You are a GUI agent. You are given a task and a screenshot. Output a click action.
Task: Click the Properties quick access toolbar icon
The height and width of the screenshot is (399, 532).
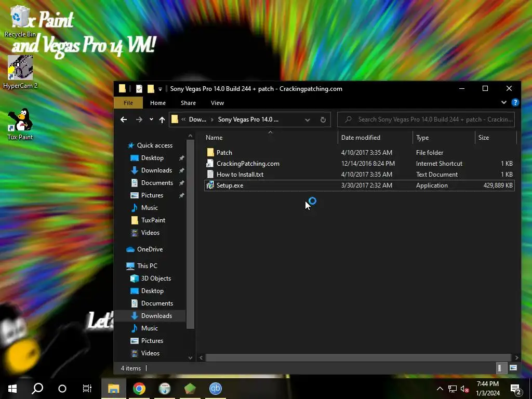(x=139, y=89)
